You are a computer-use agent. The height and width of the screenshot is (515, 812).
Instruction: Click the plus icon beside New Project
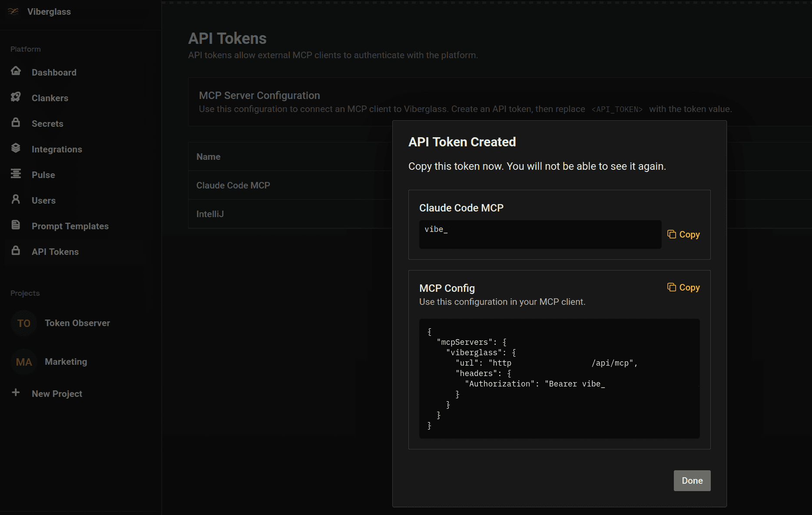(16, 393)
